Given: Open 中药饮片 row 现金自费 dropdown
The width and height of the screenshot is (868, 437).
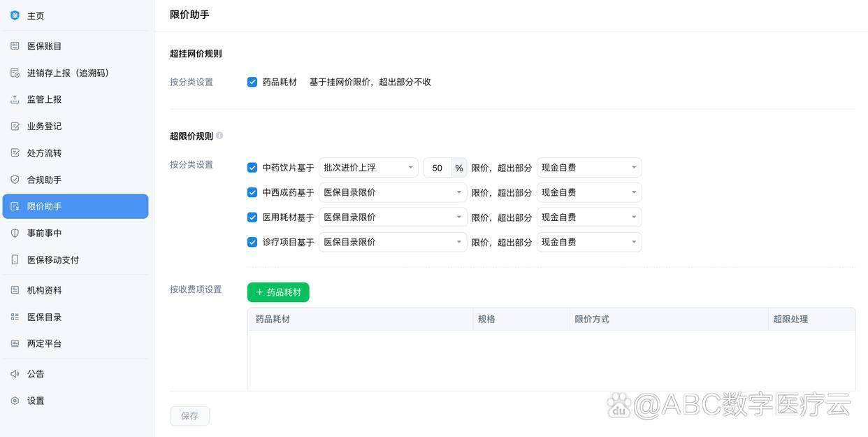Looking at the screenshot, I should pyautogui.click(x=589, y=168).
